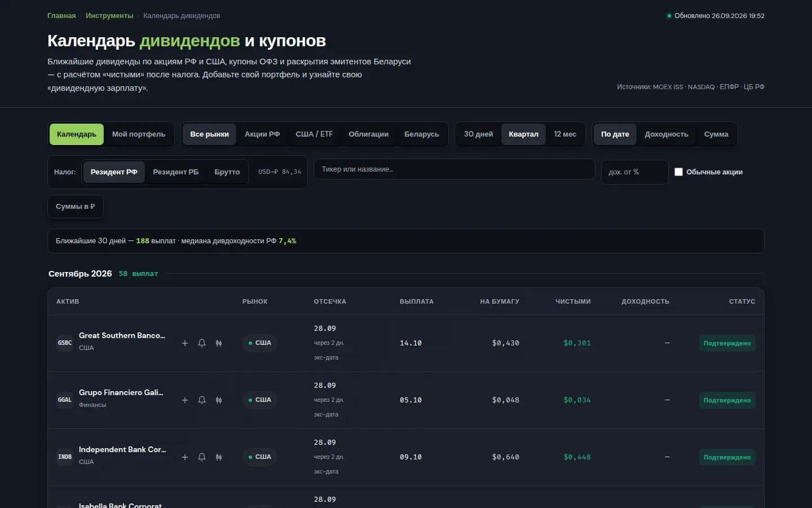Filter by «США / ETF» market
Screen dimensions: 812x508
point(314,134)
